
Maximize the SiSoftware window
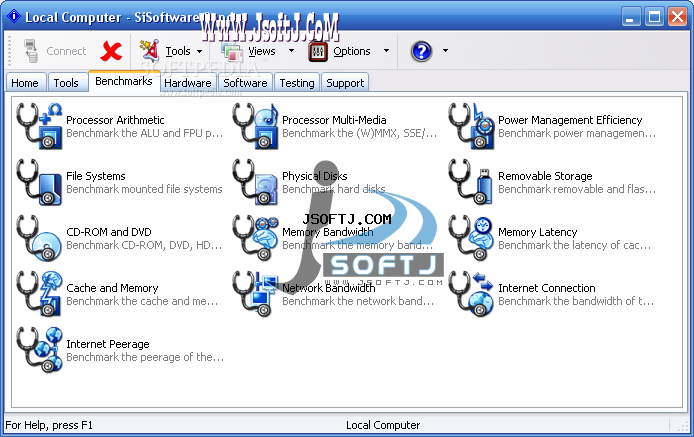tap(654, 17)
